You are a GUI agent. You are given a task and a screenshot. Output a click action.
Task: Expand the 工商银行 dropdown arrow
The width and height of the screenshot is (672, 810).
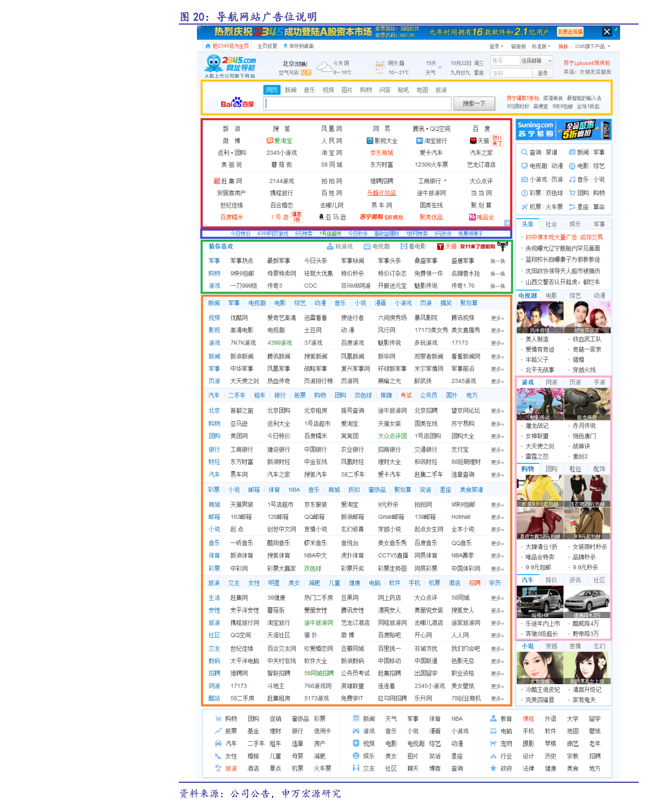(445, 181)
